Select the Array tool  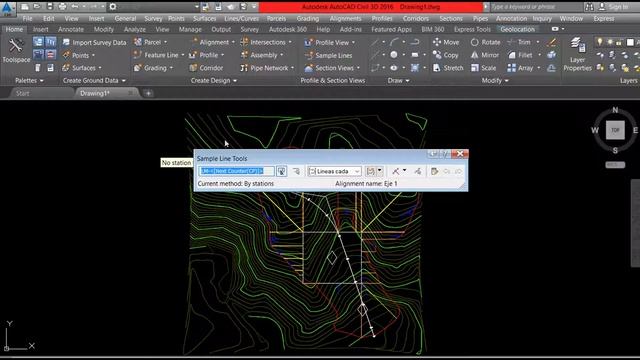tap(520, 68)
